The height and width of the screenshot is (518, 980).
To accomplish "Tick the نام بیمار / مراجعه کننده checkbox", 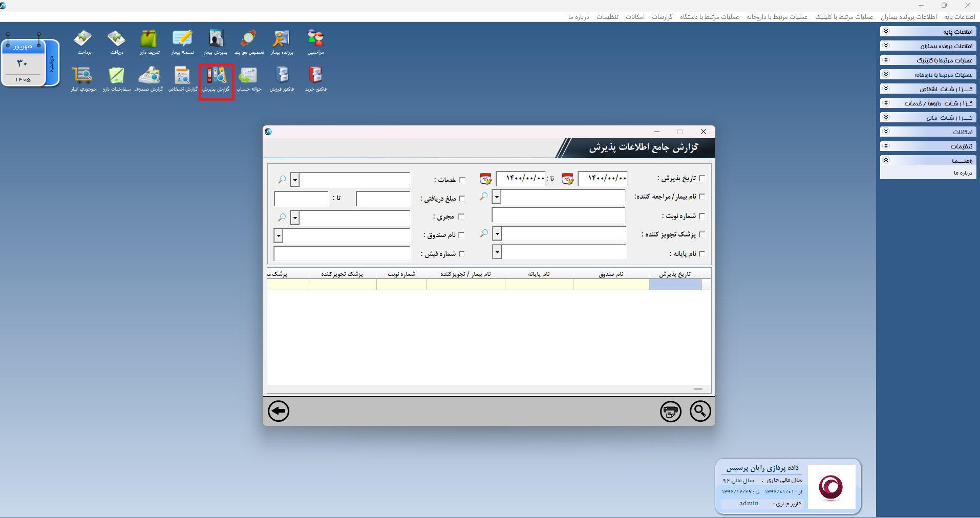I will click(702, 197).
